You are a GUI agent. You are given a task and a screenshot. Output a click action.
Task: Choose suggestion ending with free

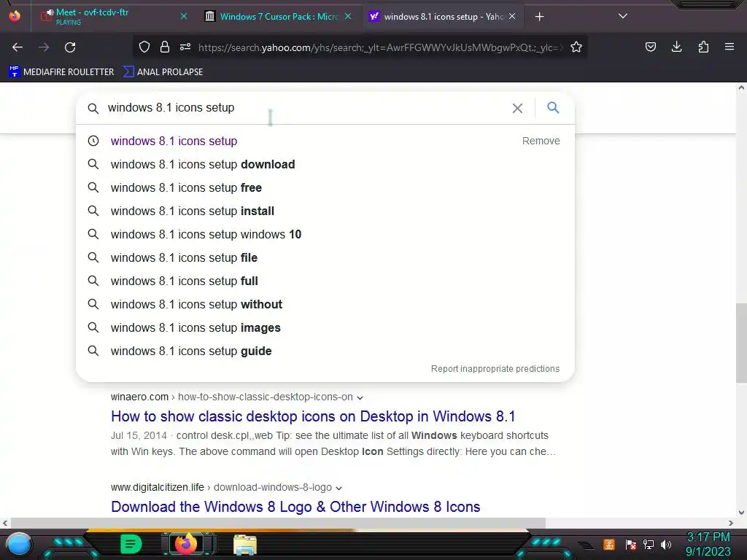coord(325,187)
